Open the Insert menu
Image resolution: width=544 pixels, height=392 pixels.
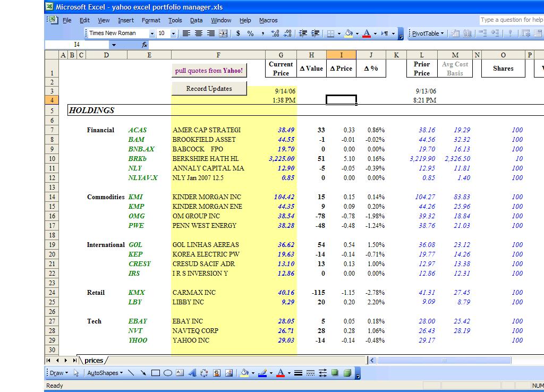pyautogui.click(x=125, y=20)
